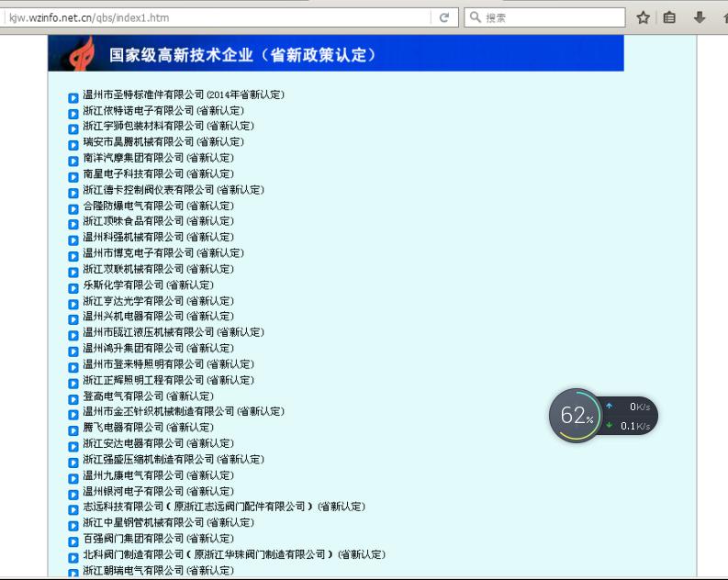Open link 浙江正辉照明工程有限公司
The height and width of the screenshot is (580, 728).
169,380
